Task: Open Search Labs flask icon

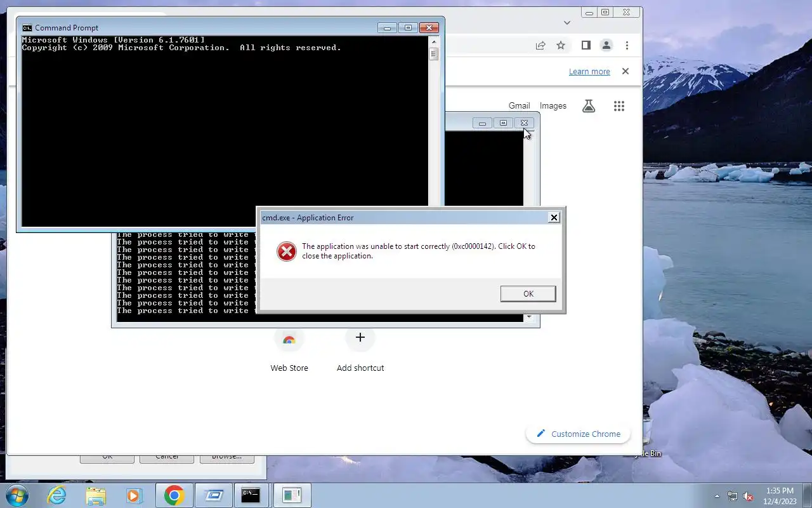Action: point(589,106)
